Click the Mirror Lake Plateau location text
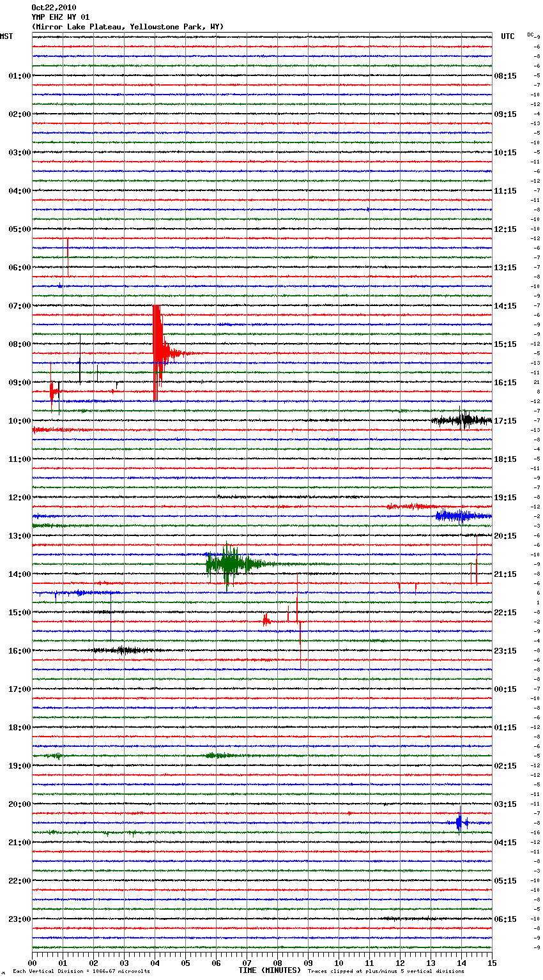 click(x=128, y=27)
